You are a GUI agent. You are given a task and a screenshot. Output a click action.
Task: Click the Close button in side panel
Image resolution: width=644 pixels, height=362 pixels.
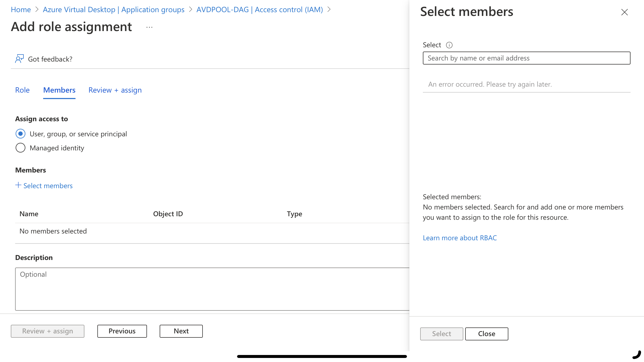[x=487, y=334]
